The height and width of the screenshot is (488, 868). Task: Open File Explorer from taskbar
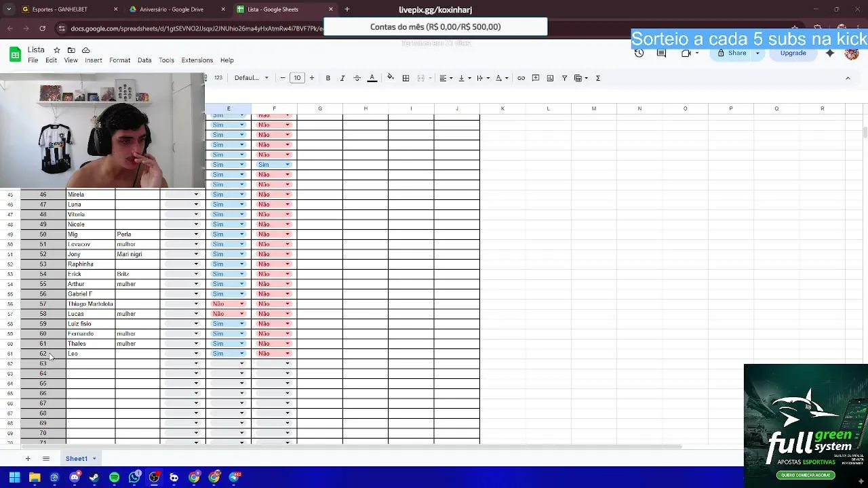click(x=35, y=477)
